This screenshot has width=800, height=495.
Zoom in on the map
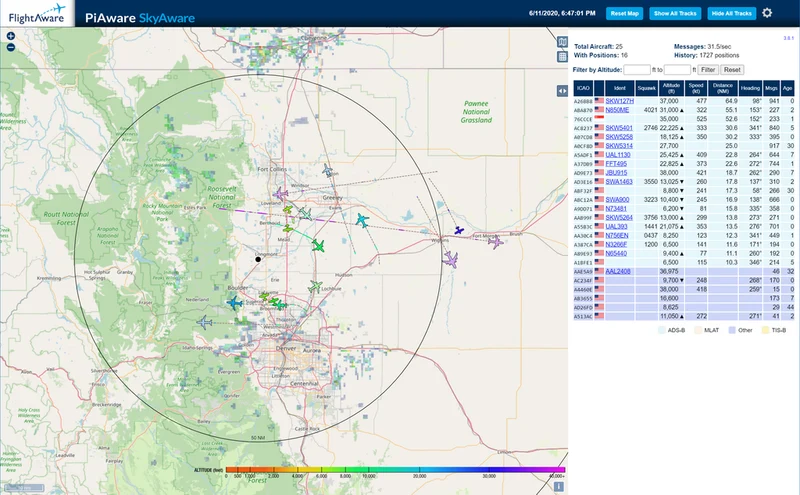10,36
